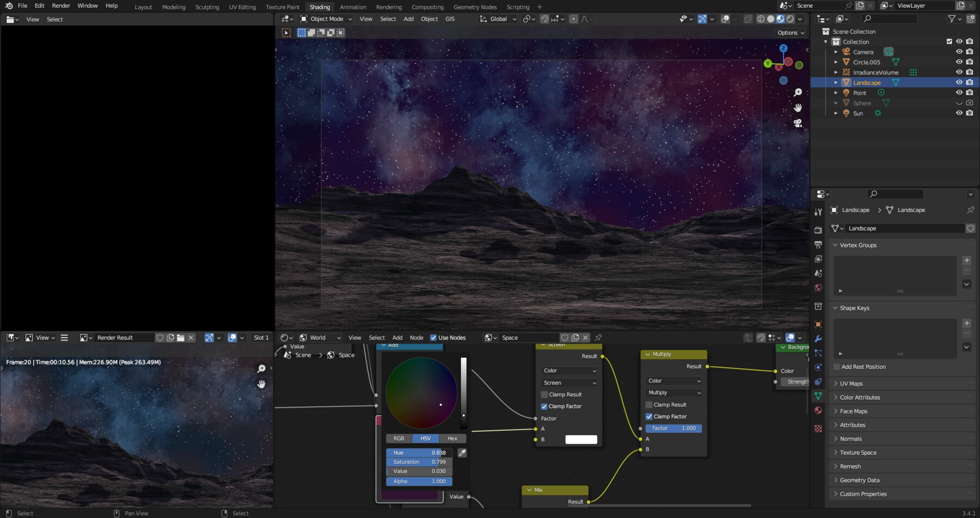980x518 pixels.
Task: Open the Object Data properties tab
Action: pos(818,396)
